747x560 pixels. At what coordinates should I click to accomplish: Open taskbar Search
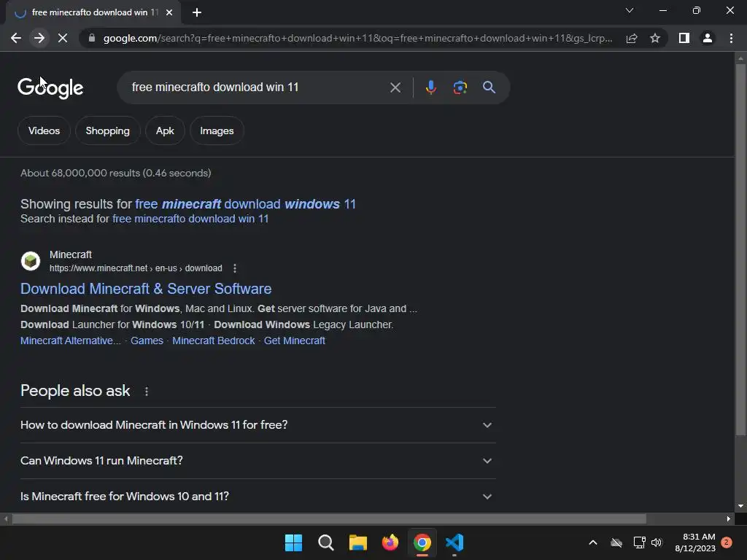click(x=326, y=542)
